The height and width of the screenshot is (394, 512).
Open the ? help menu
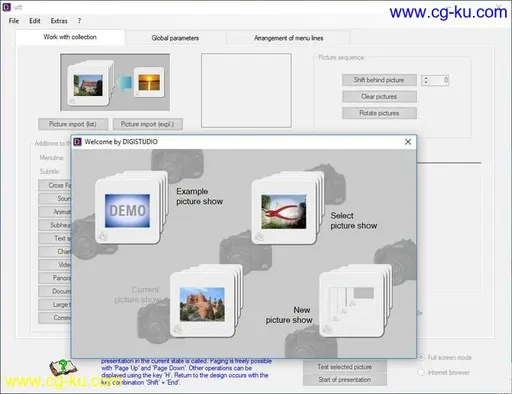pos(79,21)
